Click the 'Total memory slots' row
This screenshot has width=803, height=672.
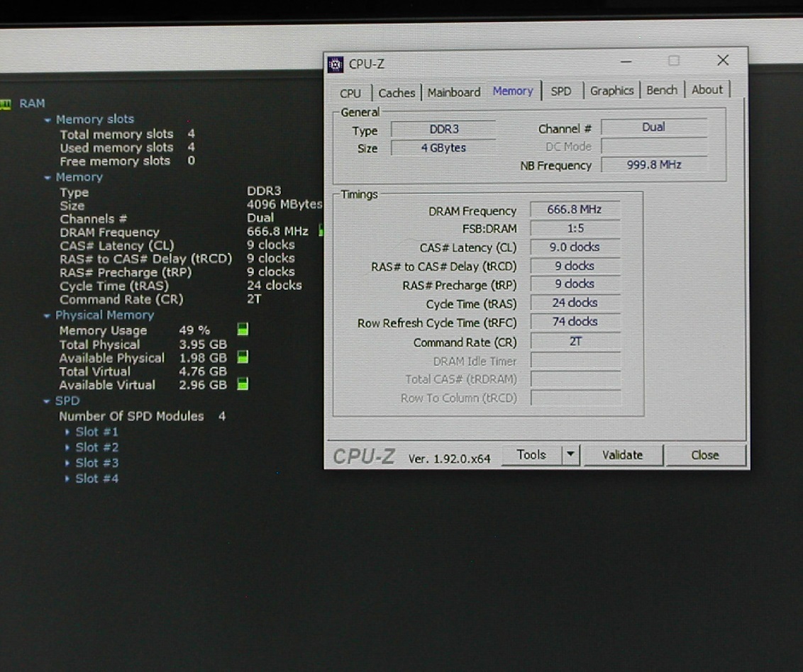click(127, 134)
